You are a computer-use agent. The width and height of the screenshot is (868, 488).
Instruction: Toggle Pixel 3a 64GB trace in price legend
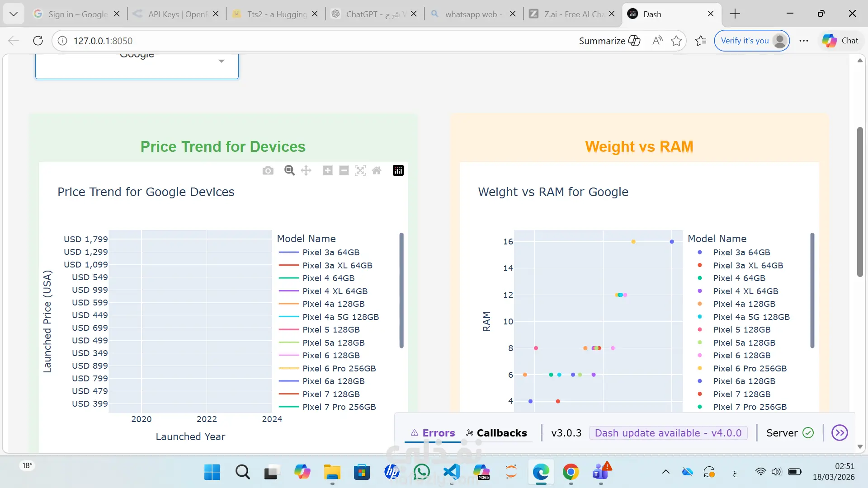[x=330, y=252]
